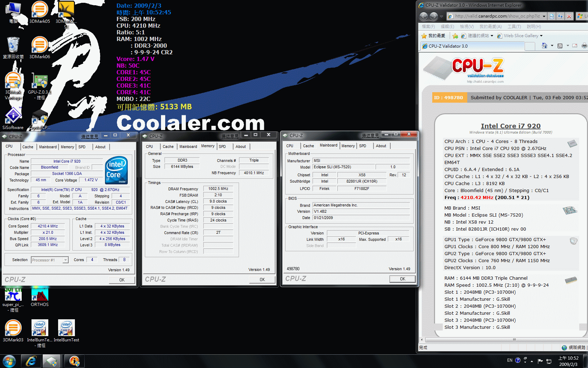Open the 檔案(F) menu in IE
This screenshot has height=368, width=588.
coord(428,27)
